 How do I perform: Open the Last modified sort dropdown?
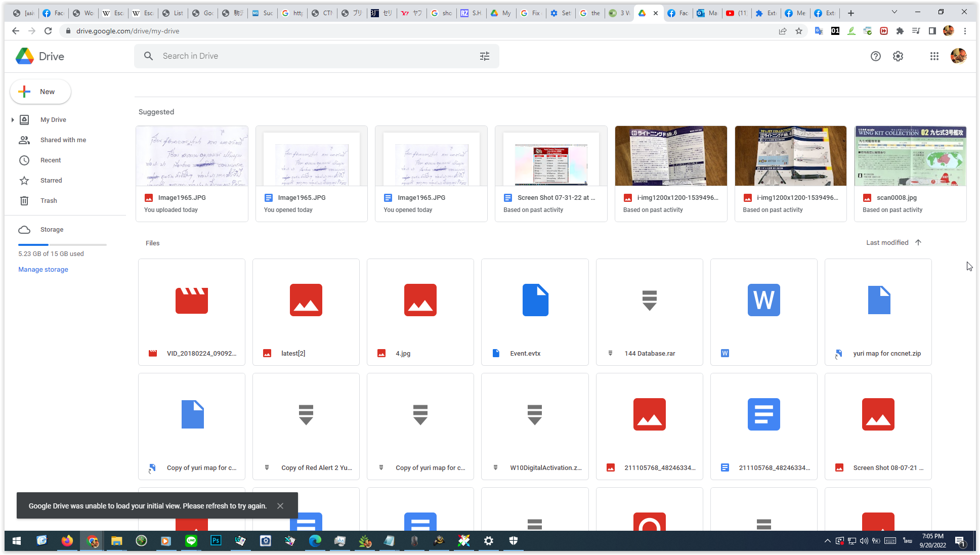pyautogui.click(x=887, y=242)
